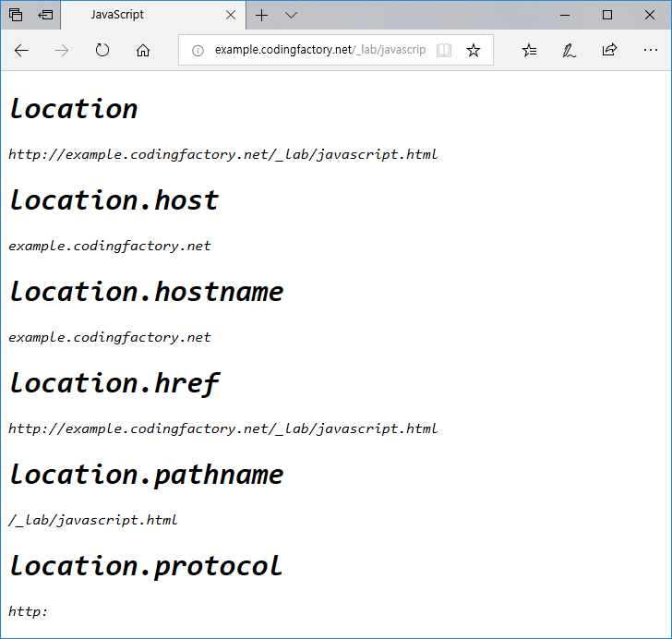This screenshot has width=672, height=639.
Task: Minimize the browser window
Action: click(565, 15)
